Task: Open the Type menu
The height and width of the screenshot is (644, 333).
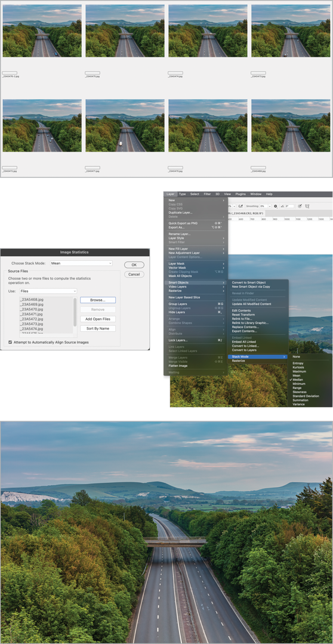Action: (182, 194)
